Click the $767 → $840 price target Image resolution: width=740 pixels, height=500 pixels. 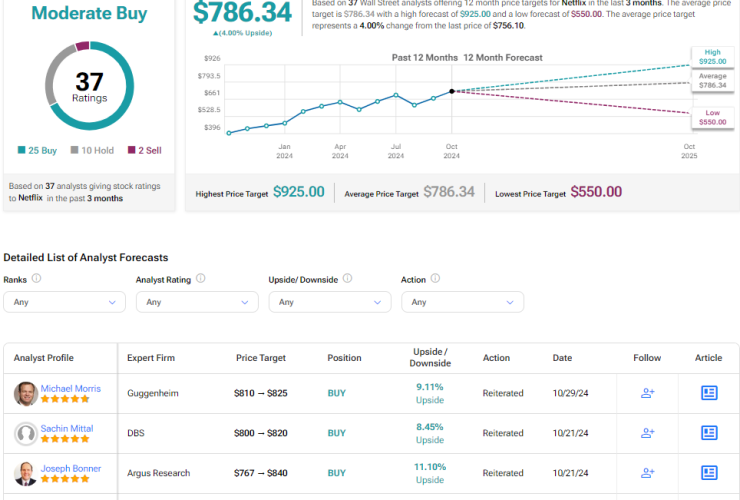[261, 473]
